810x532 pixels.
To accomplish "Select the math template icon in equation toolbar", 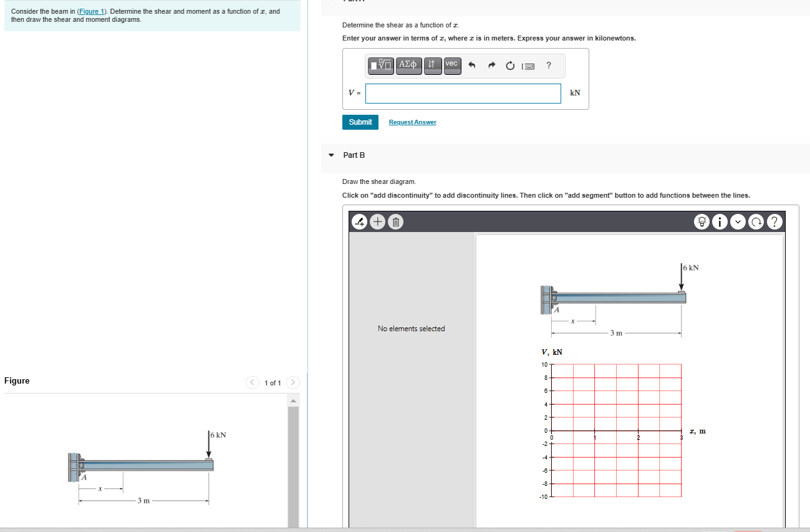I will tap(380, 65).
